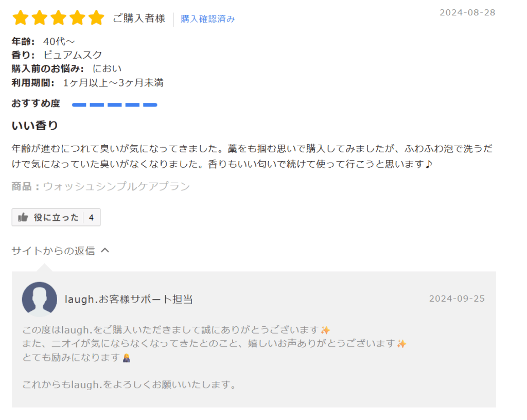The height and width of the screenshot is (420, 527).
Task: Click the review title いい香り
Action: 35,126
